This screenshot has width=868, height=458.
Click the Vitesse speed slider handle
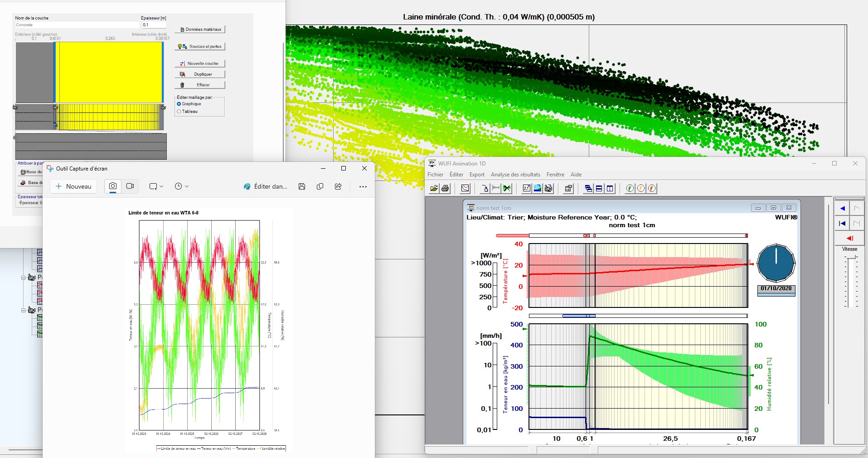tap(851, 257)
